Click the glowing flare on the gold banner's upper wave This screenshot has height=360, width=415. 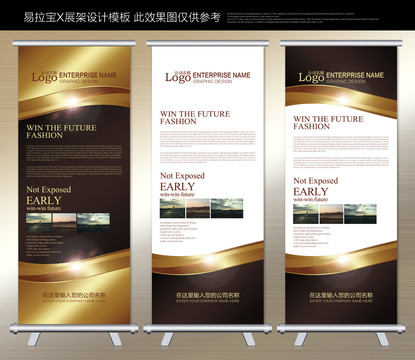point(74,101)
